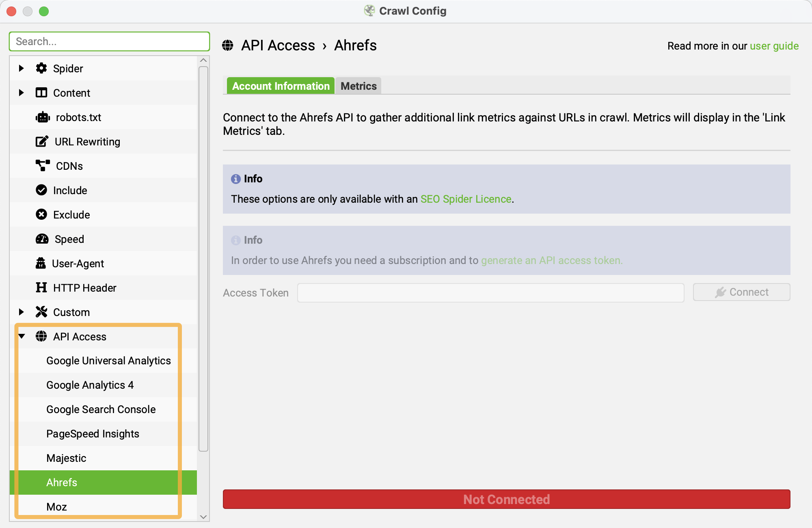Click the API Access breadcrumb heading
Viewport: 812px width, 528px height.
pos(278,45)
